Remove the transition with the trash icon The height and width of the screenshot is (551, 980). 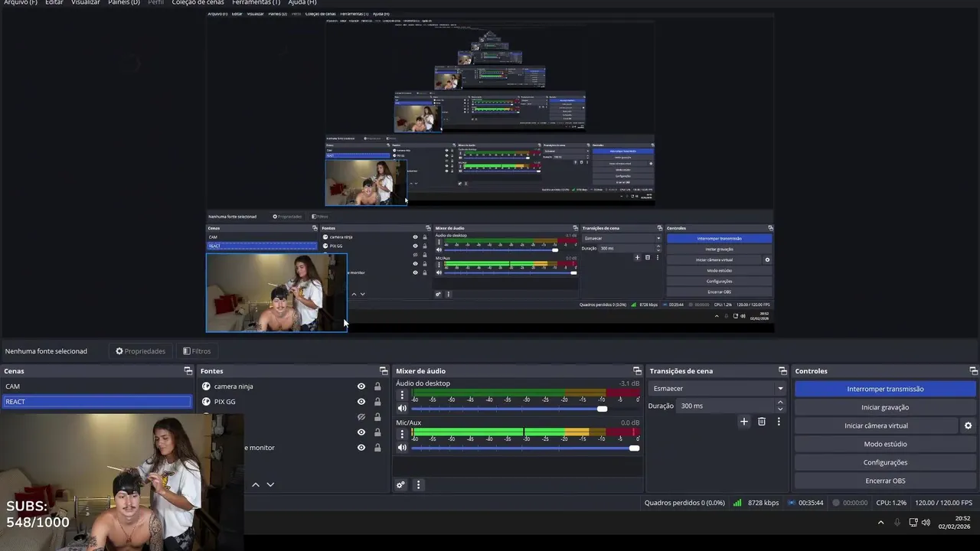tap(762, 422)
